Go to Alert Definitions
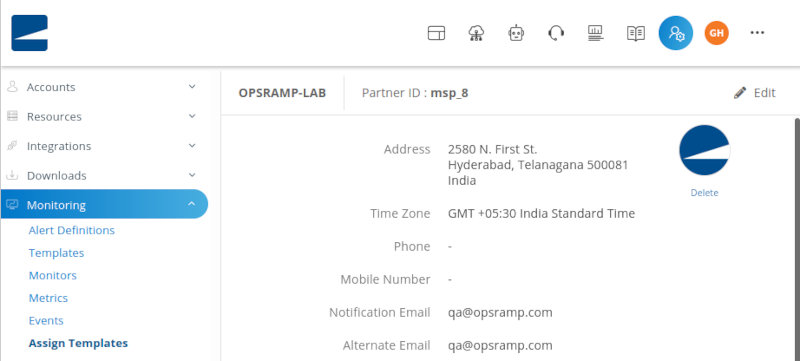The width and height of the screenshot is (800, 361). 71,230
